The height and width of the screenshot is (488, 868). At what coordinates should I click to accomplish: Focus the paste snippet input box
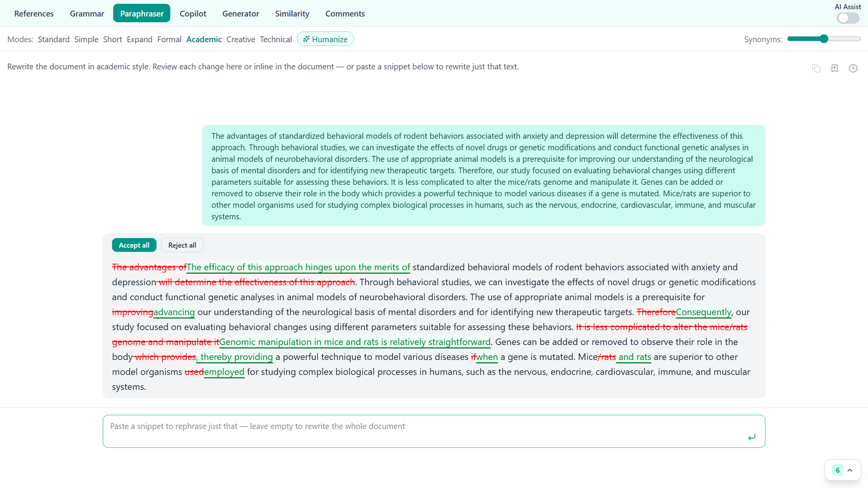click(434, 431)
